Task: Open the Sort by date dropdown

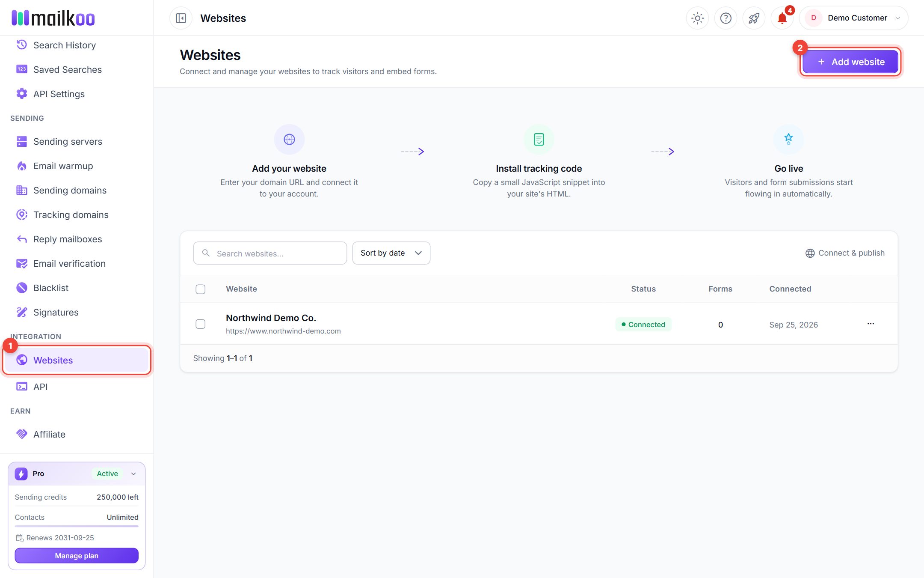Action: point(391,253)
